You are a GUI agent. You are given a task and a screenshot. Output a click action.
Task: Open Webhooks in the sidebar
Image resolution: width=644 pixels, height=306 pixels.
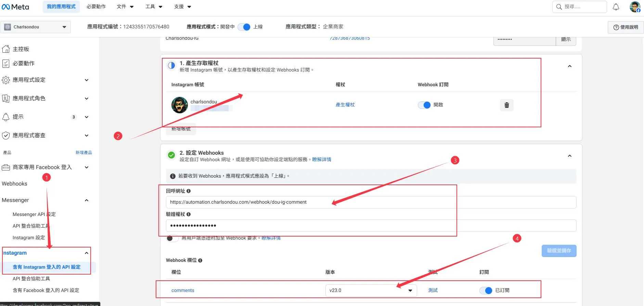14,184
